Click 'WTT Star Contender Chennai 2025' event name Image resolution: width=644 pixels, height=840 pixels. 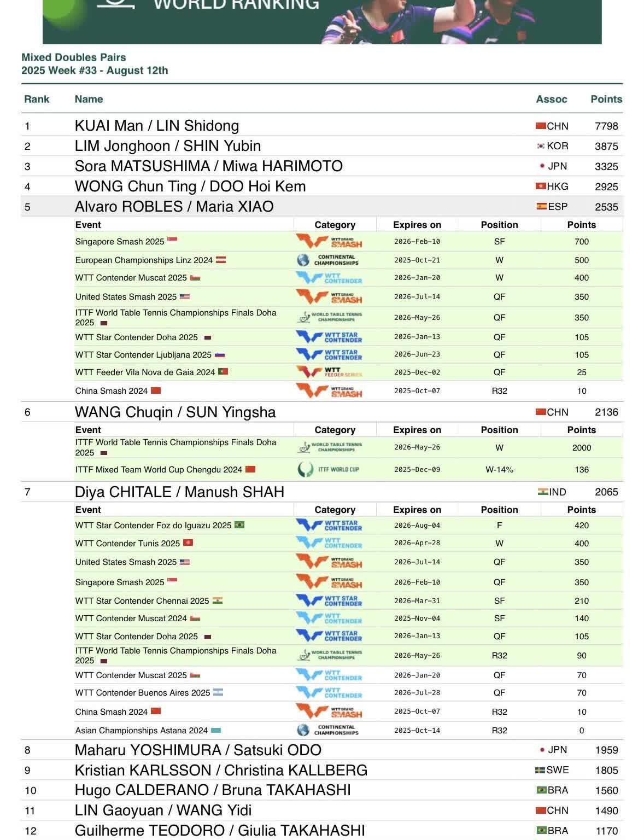tap(142, 601)
